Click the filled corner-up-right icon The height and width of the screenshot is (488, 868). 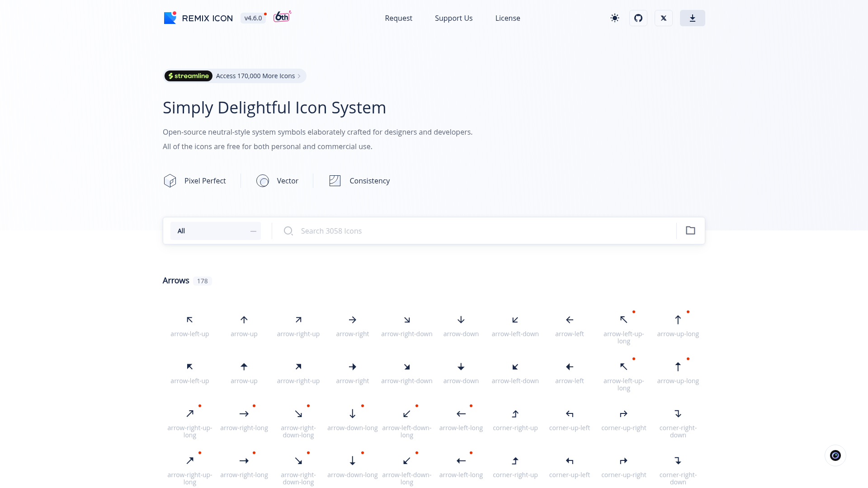(x=624, y=461)
